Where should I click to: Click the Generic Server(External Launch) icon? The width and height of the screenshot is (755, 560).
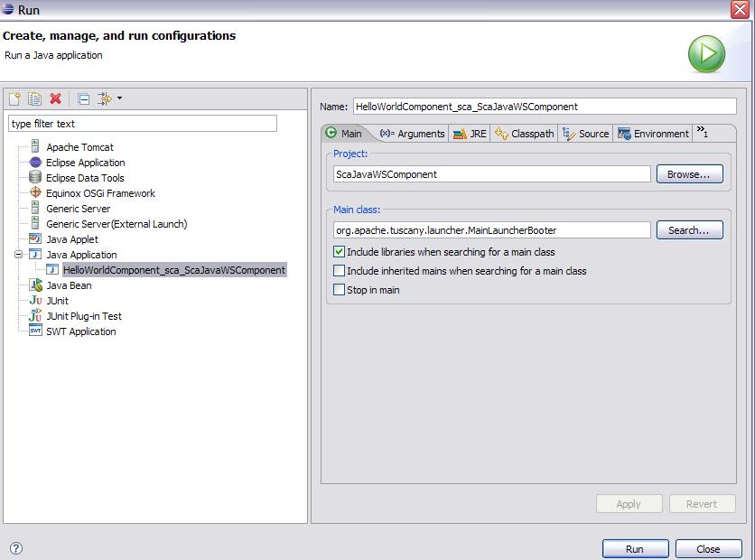click(x=35, y=223)
